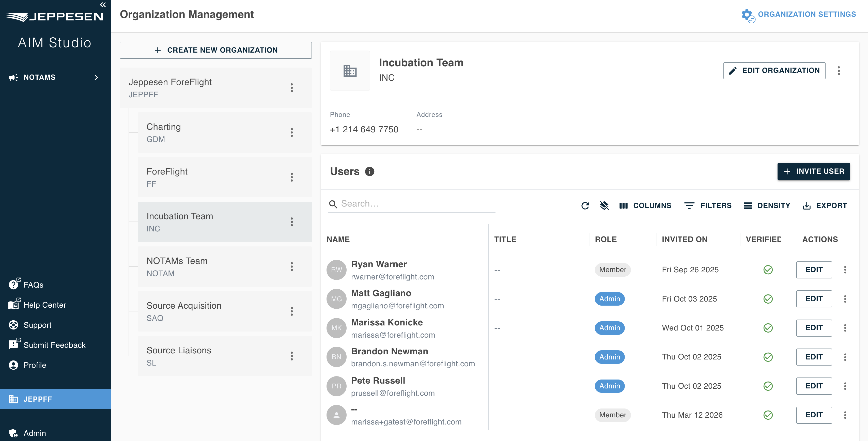Click Edit for Pete Russell

pos(814,386)
